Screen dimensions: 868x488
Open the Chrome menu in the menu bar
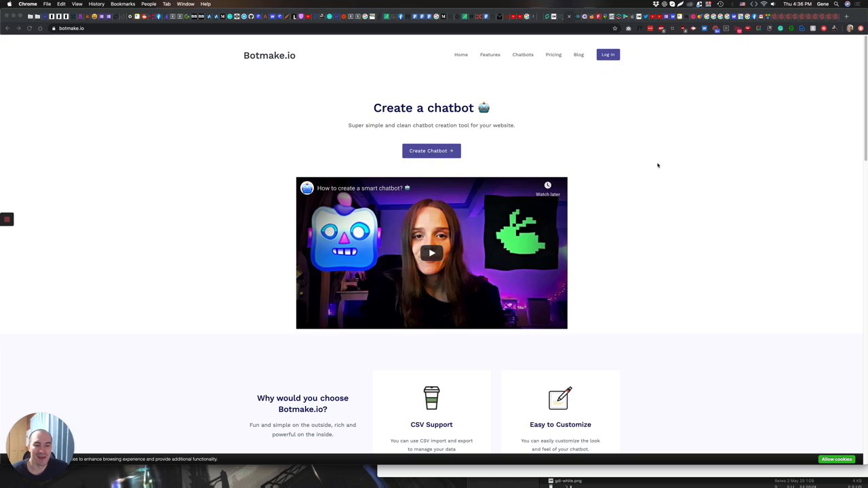[x=28, y=4]
